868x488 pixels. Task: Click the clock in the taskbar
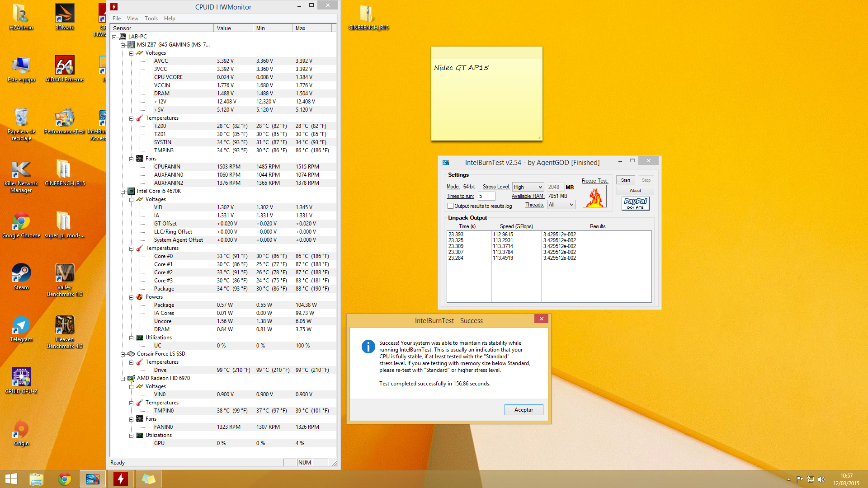[846, 479]
